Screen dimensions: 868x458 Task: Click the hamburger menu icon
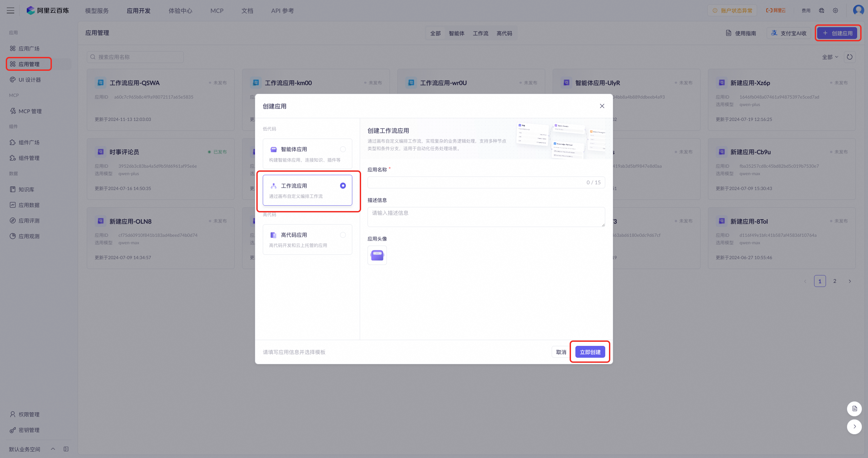(x=11, y=11)
